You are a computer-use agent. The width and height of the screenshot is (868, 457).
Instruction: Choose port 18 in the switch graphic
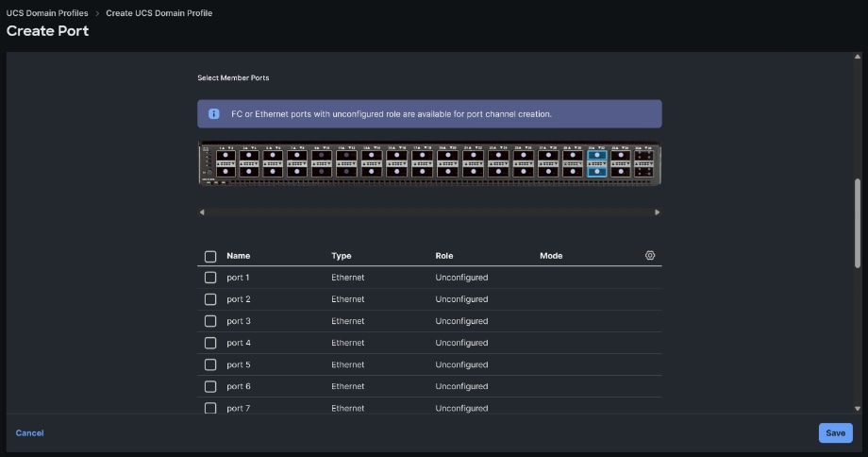[x=423, y=172]
